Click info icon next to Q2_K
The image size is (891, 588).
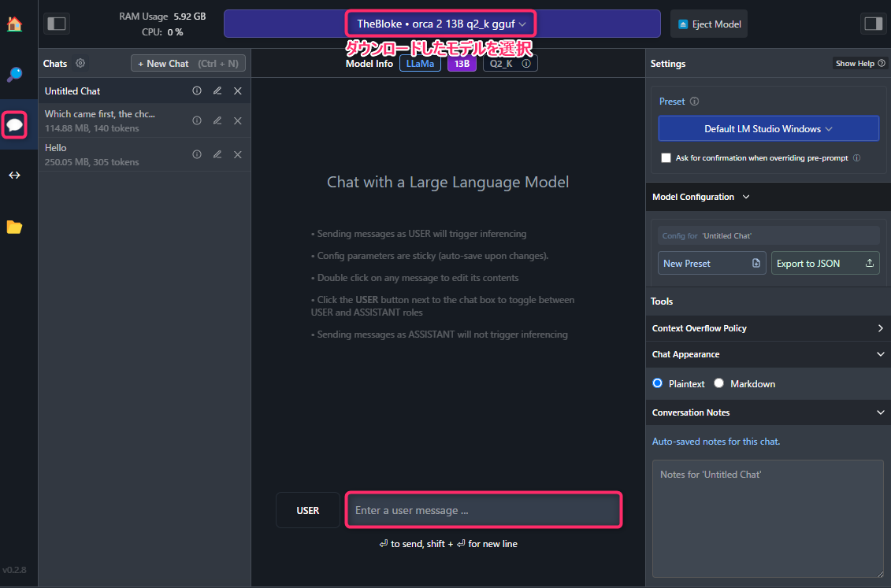pos(526,64)
